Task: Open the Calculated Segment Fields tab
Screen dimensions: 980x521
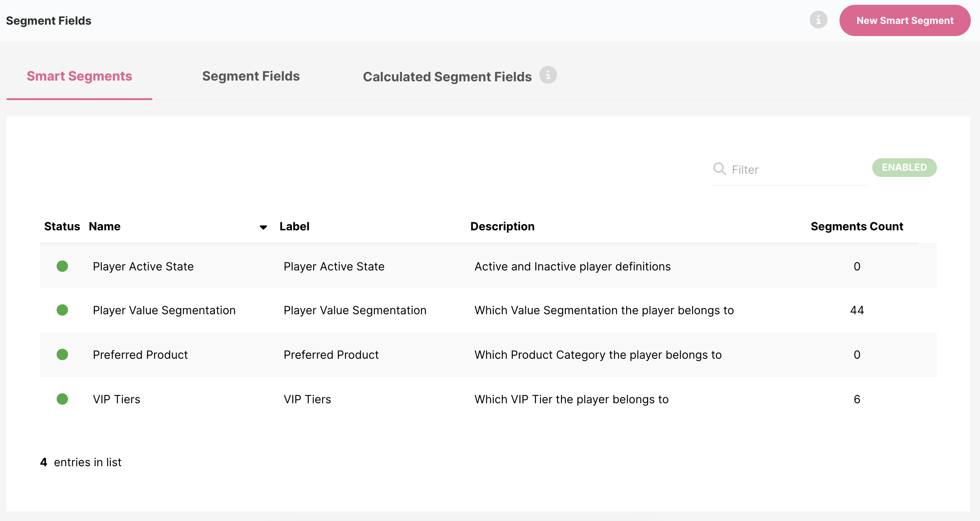Action: (447, 77)
